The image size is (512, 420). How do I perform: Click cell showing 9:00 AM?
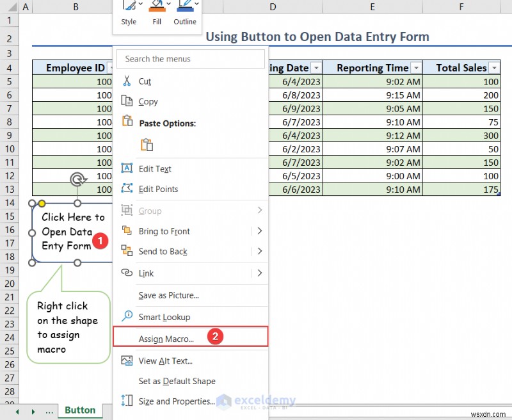click(372, 175)
